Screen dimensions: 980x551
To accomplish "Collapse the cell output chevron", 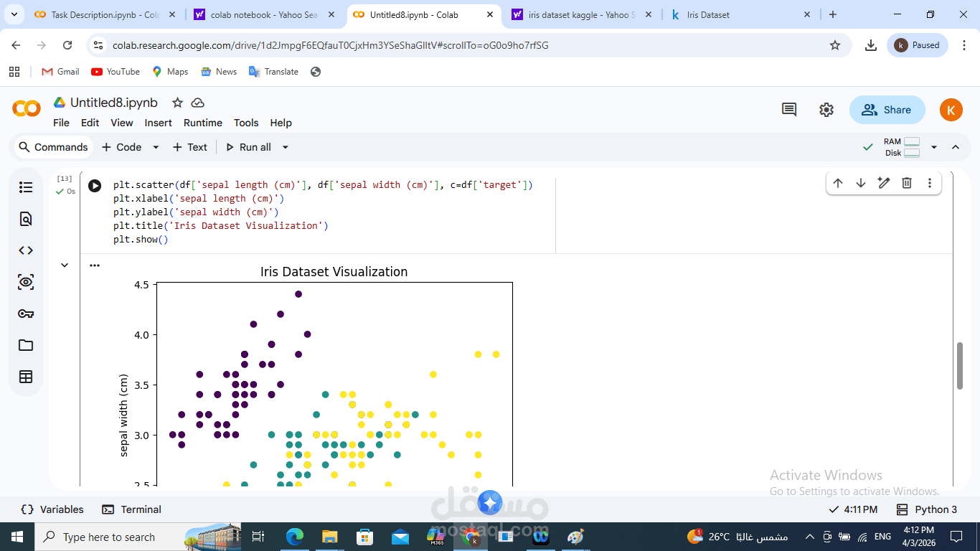I will pos(65,265).
